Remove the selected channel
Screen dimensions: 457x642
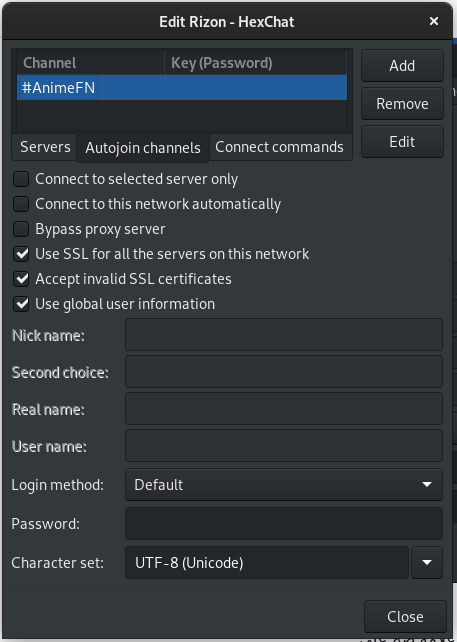point(402,104)
